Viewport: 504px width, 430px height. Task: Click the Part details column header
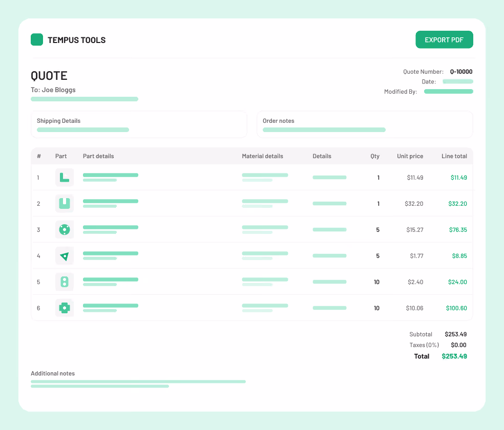pyautogui.click(x=98, y=156)
